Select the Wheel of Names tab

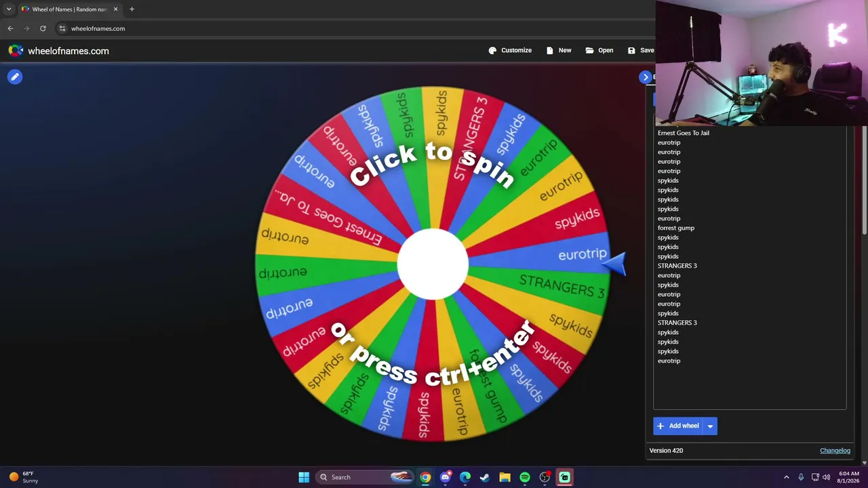[69, 9]
